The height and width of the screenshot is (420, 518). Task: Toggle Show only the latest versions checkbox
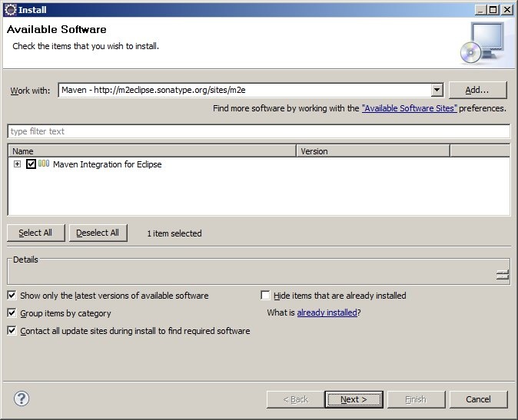coord(12,295)
